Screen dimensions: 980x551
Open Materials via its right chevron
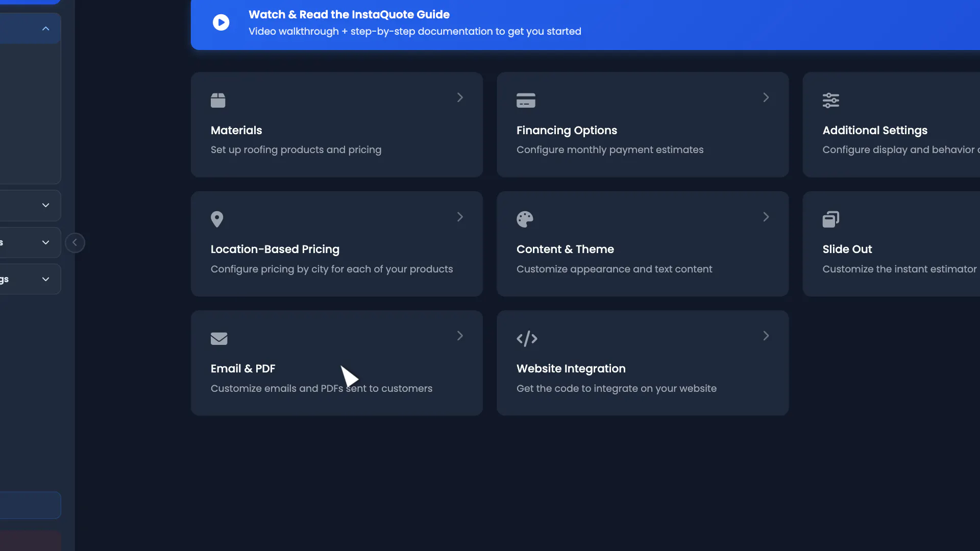[460, 97]
